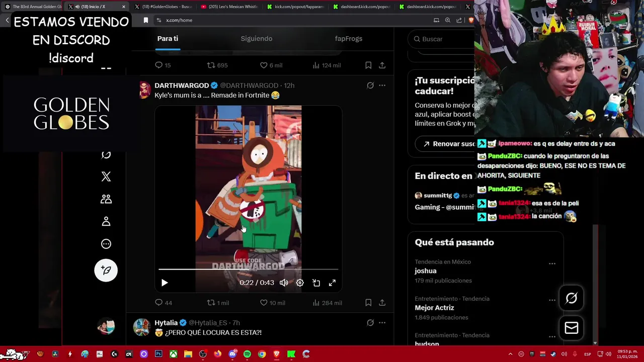The image size is (644, 362).
Task: Open Xbox app from the taskbar
Action: pyautogui.click(x=173, y=354)
